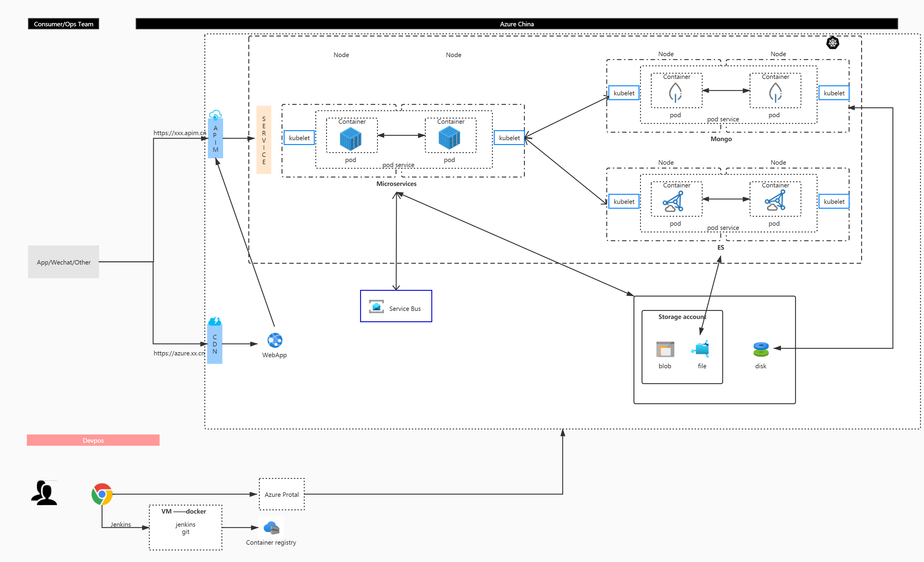Click the Service Bus envelope icon
The image size is (924, 562).
click(376, 306)
